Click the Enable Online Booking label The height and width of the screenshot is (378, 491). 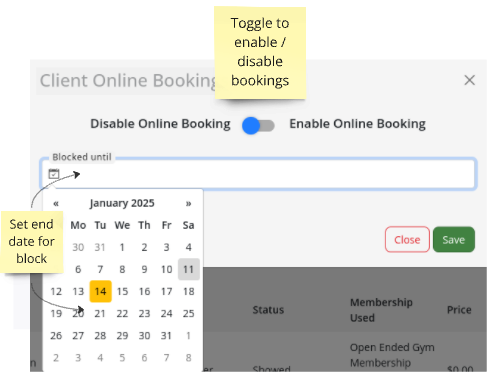(357, 124)
